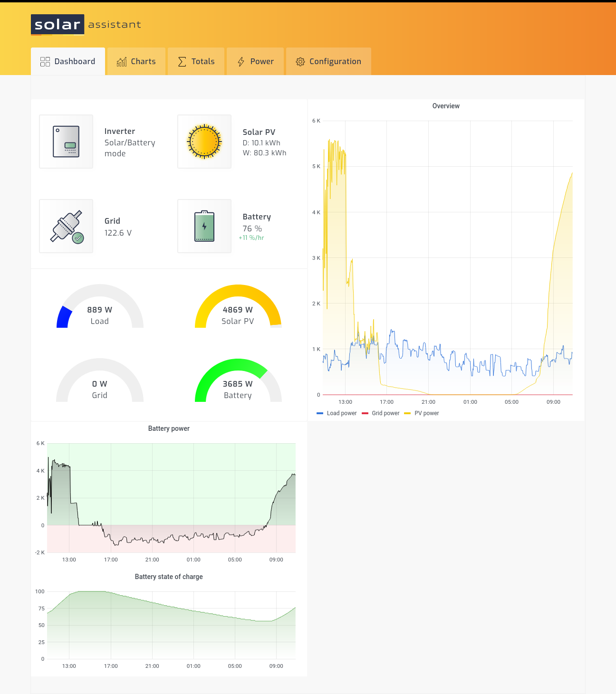Open Battery state of charge panel menu

(x=169, y=577)
